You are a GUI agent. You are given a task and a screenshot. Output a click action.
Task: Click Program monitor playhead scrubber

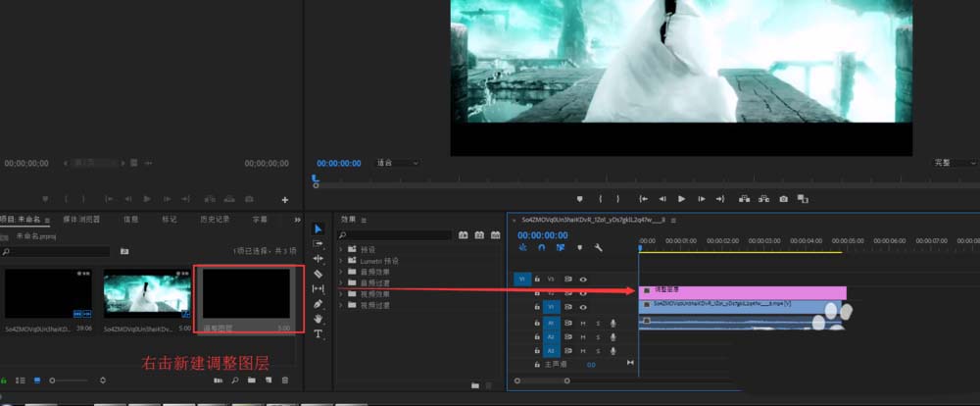[316, 180]
